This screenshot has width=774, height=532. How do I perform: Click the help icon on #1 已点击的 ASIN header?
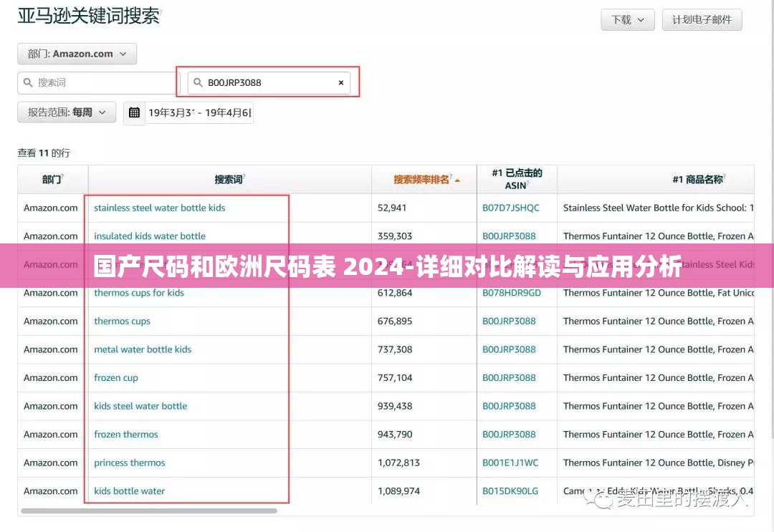pos(528,184)
